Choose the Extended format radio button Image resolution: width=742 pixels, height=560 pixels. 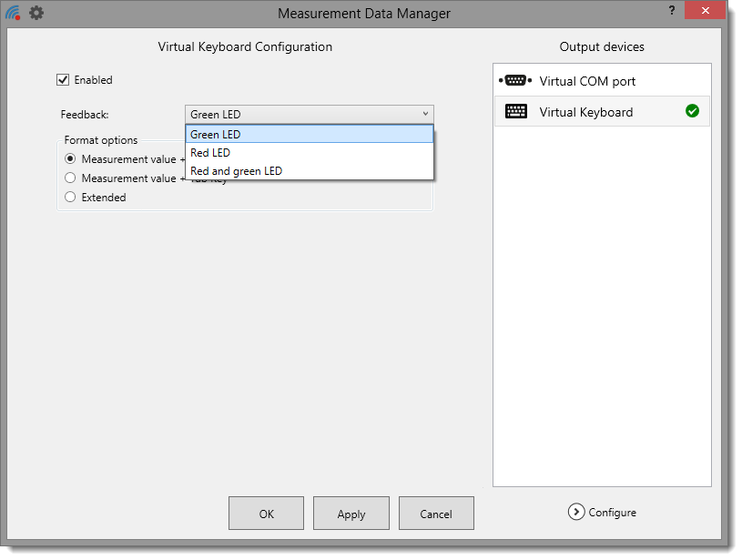click(70, 198)
